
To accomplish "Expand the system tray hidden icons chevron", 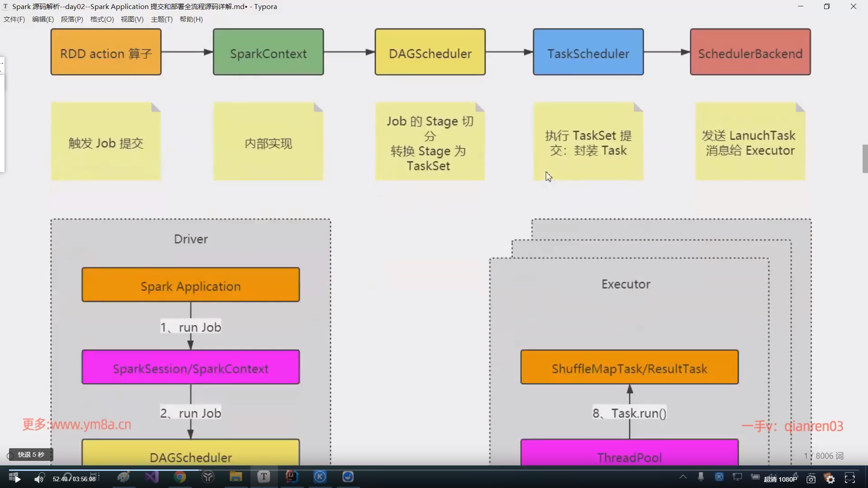I will [683, 477].
